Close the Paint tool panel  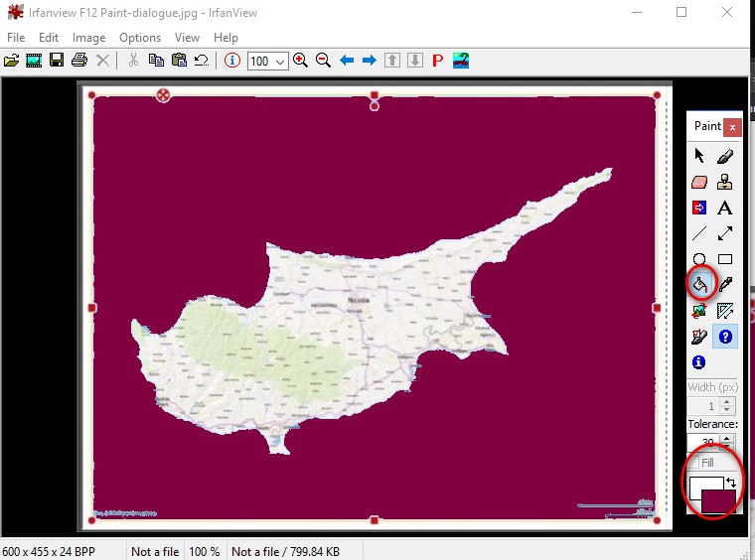(x=732, y=127)
